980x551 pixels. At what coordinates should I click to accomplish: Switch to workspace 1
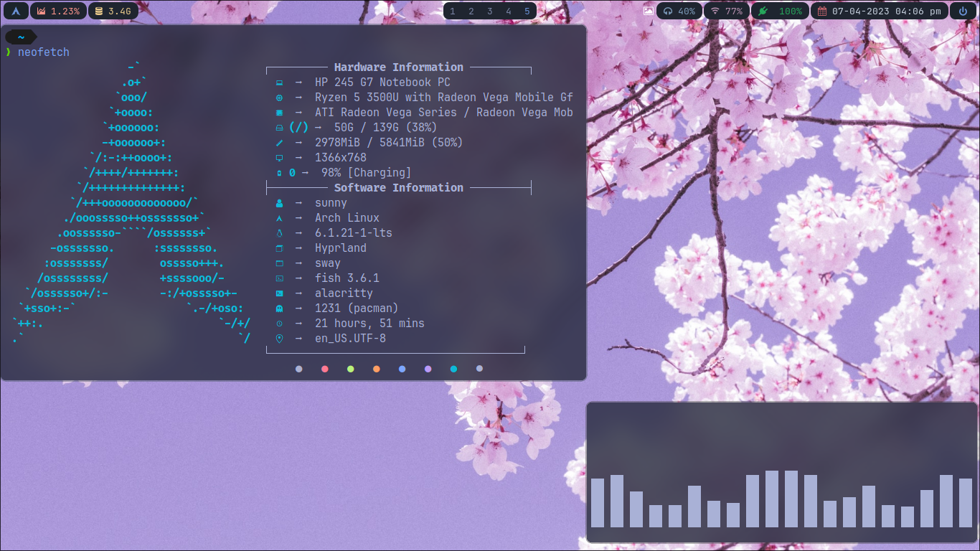click(x=452, y=11)
